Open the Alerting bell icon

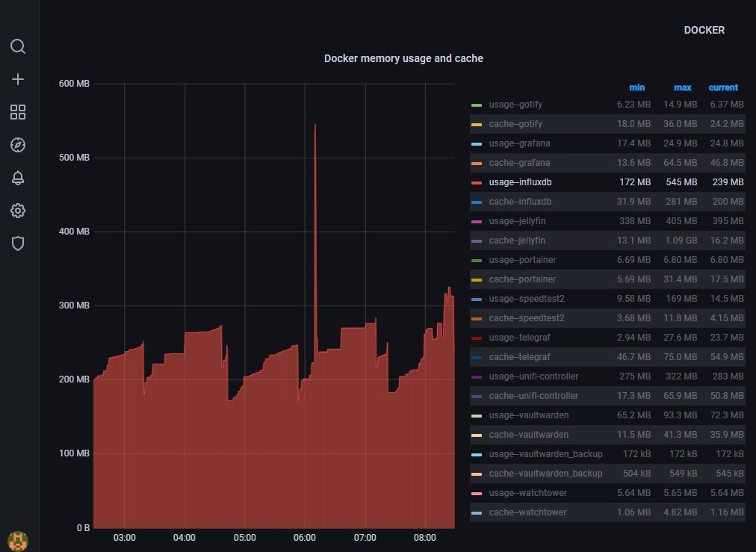click(x=18, y=178)
